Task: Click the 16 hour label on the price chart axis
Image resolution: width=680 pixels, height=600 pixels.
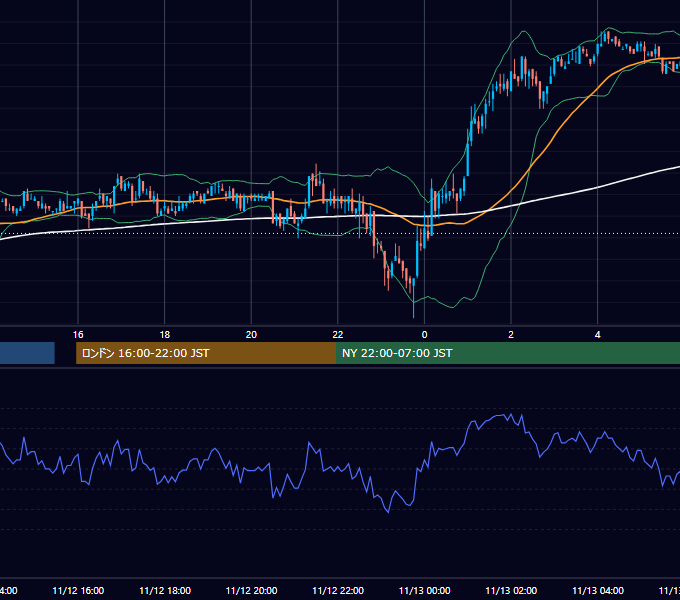Action: point(78,335)
